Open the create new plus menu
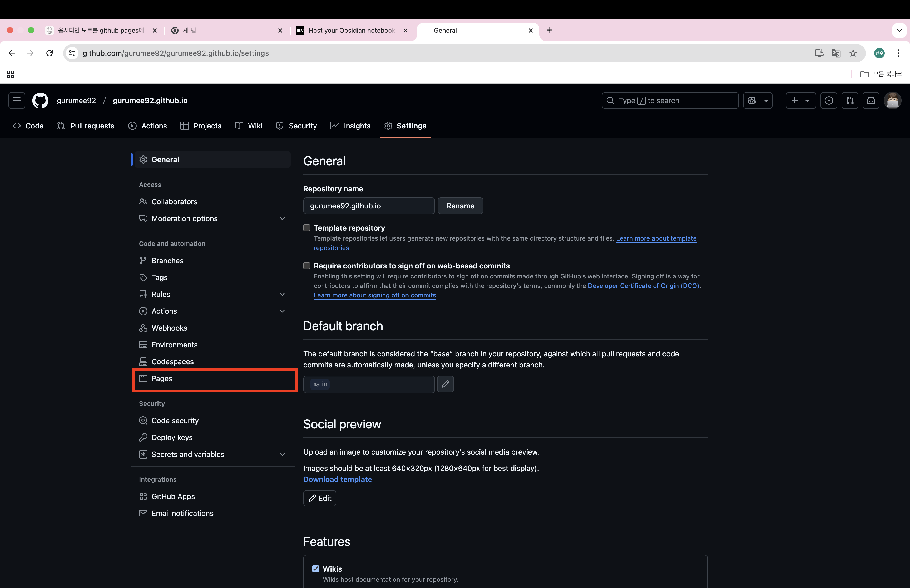 [x=801, y=101]
